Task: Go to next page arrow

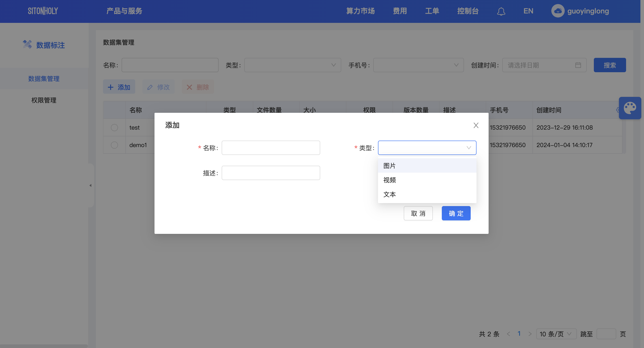Action: pyautogui.click(x=530, y=334)
